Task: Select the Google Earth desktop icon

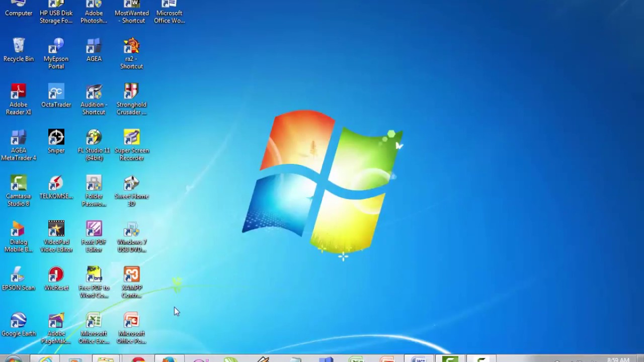Action: click(19, 324)
